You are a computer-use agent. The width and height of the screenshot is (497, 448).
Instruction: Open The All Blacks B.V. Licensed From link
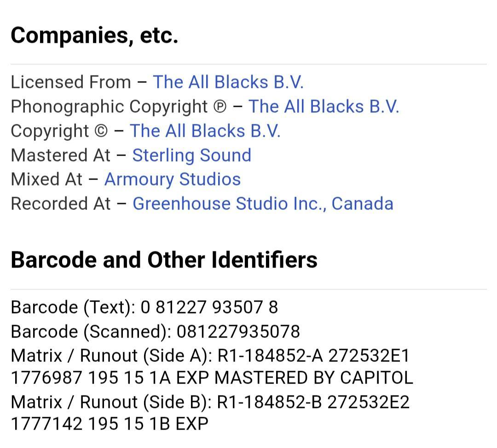(228, 82)
